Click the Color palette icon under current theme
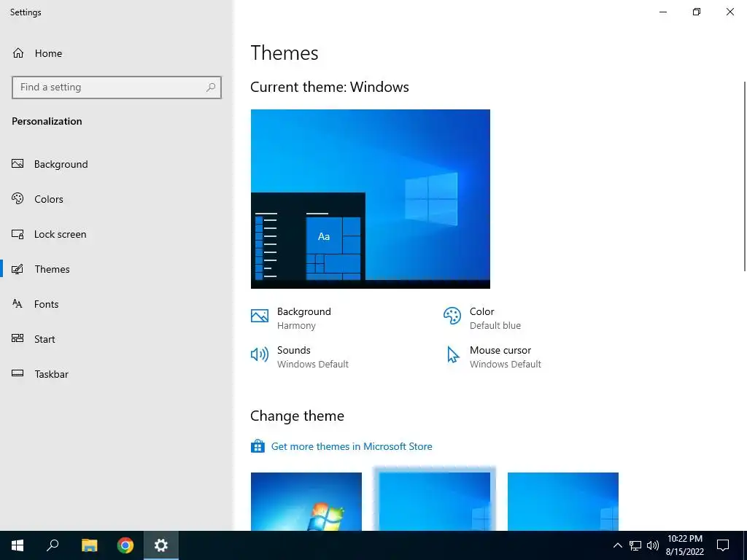The width and height of the screenshot is (747, 560). coord(452,316)
